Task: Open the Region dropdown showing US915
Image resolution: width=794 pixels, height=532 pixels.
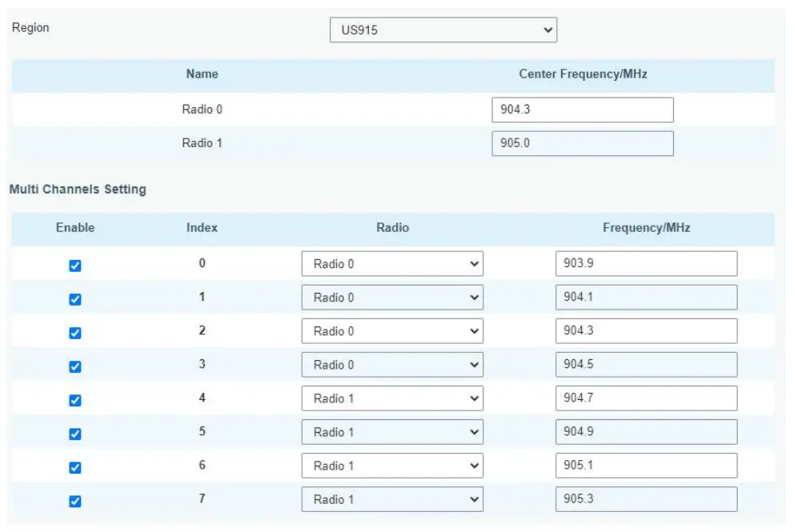Action: coord(443,30)
